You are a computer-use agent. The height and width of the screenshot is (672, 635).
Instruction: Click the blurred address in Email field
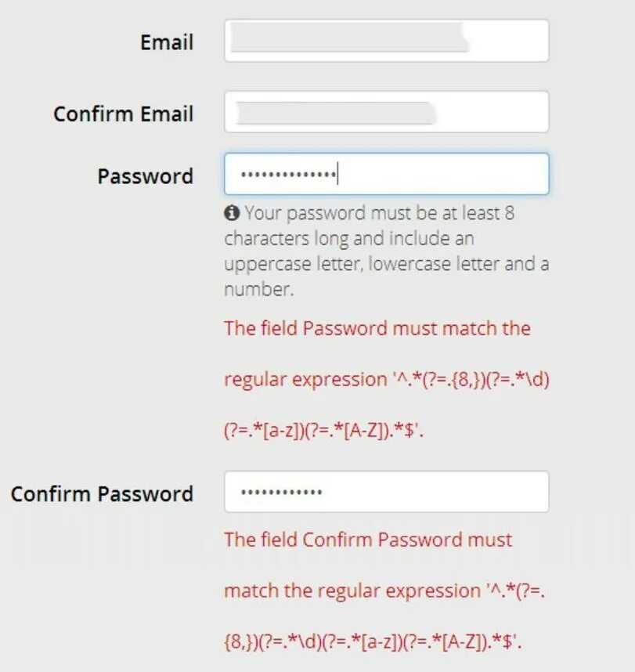point(345,39)
